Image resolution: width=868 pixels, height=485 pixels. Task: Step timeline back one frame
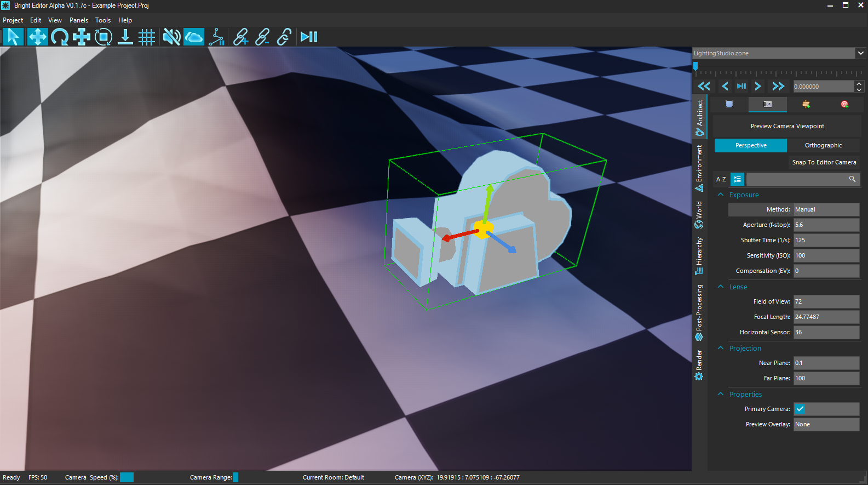tap(725, 86)
